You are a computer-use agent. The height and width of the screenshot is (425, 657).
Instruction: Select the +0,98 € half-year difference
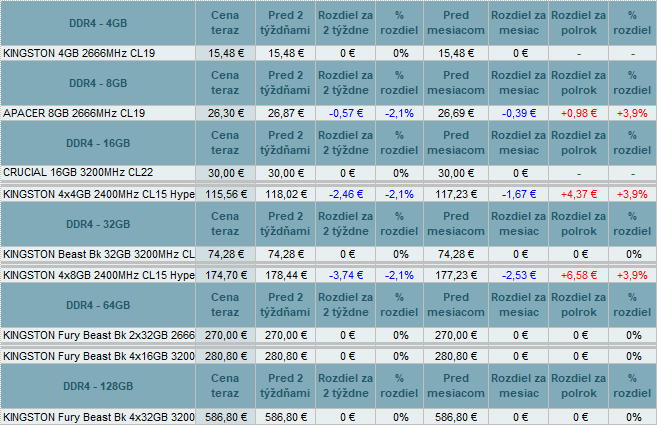(579, 113)
